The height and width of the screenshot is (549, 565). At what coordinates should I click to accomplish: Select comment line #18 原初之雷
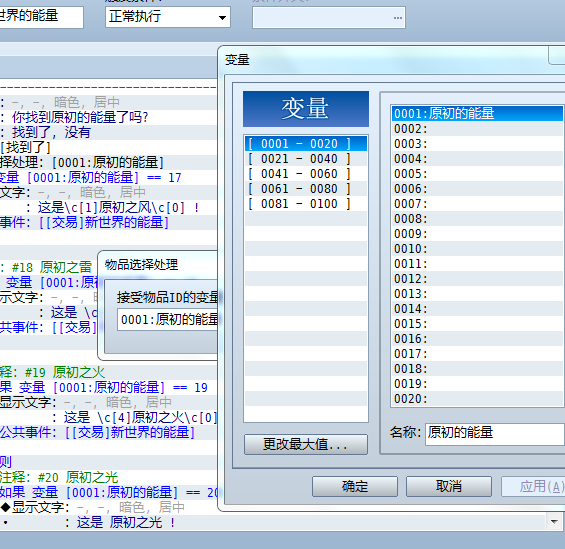pyautogui.click(x=49, y=267)
